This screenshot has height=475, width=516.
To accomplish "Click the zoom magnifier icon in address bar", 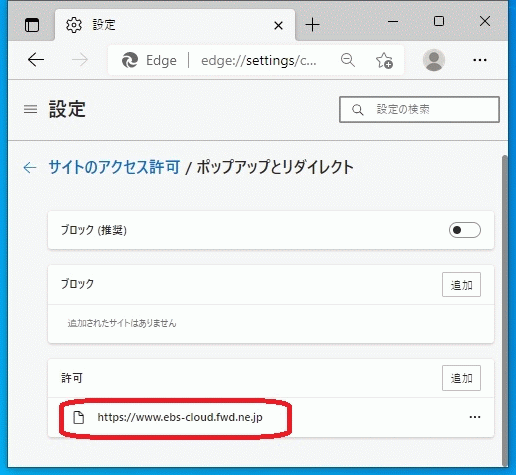I will (x=348, y=60).
